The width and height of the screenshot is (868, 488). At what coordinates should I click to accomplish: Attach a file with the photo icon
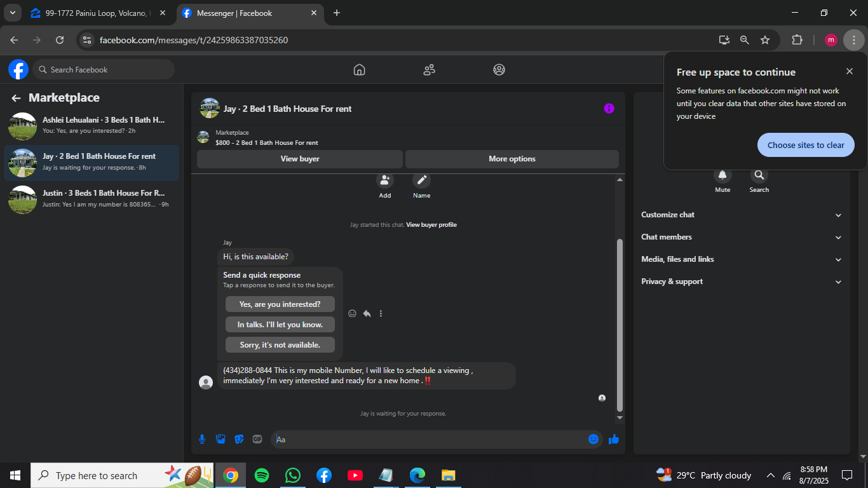point(220,439)
